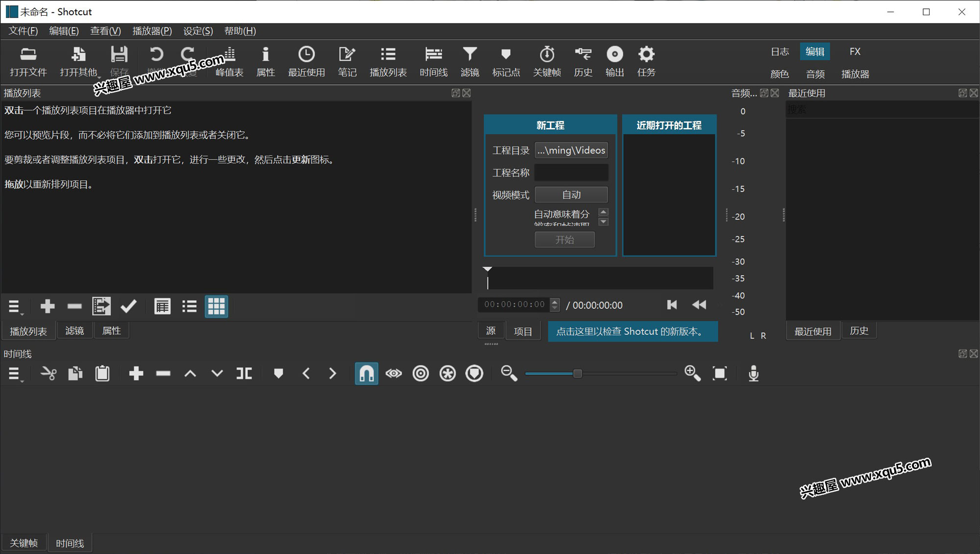Image resolution: width=980 pixels, height=554 pixels.
Task: Switch to 关键帧 tab at bottom
Action: pos(24,543)
